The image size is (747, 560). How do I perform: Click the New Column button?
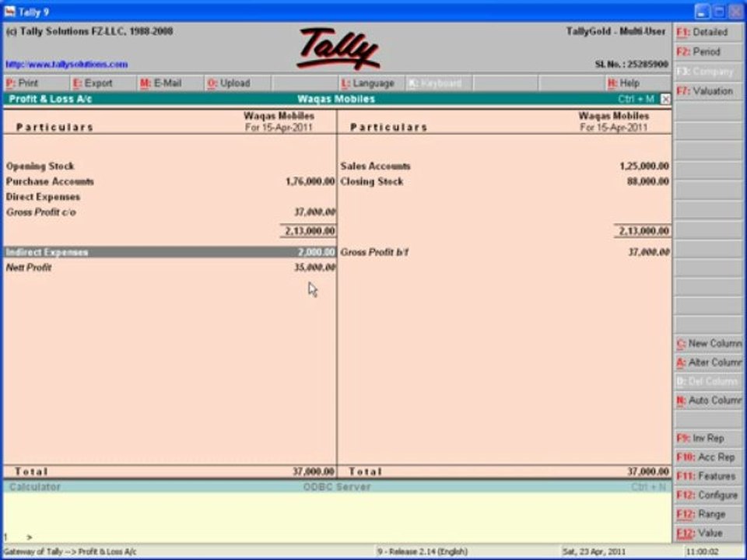[708, 343]
